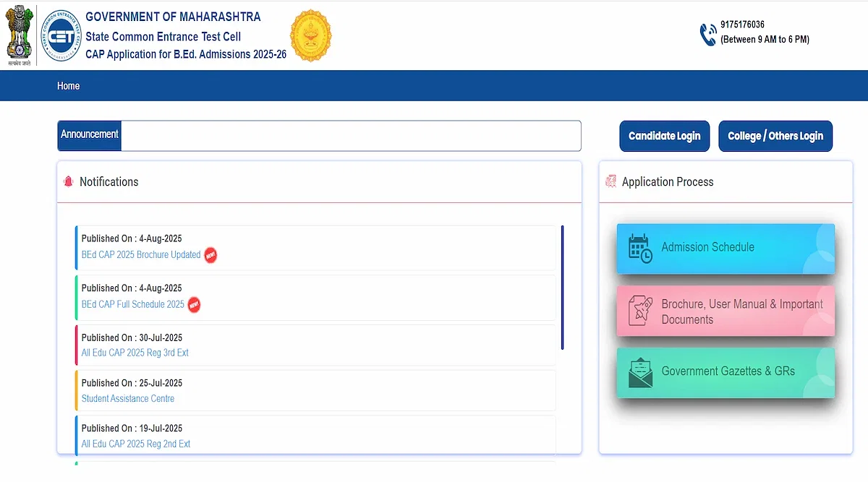This screenshot has height=482, width=868.
Task: Click the Announcement label tab
Action: [90, 135]
